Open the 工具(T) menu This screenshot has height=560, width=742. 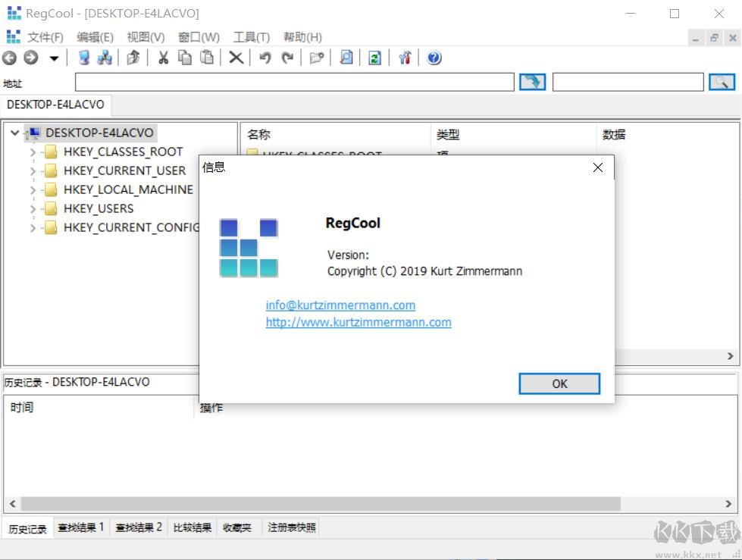(x=251, y=36)
